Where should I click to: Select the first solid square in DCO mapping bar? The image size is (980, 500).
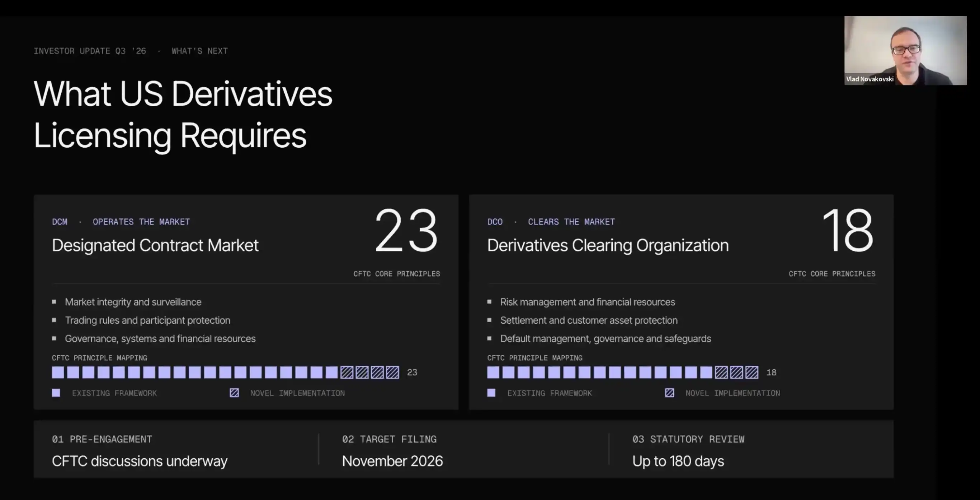[493, 372]
